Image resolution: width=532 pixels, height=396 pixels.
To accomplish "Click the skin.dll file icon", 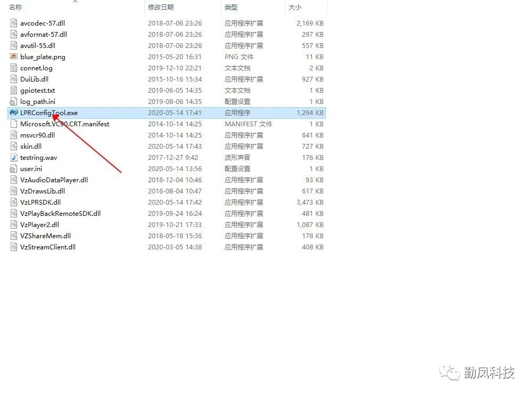I will pos(13,147).
